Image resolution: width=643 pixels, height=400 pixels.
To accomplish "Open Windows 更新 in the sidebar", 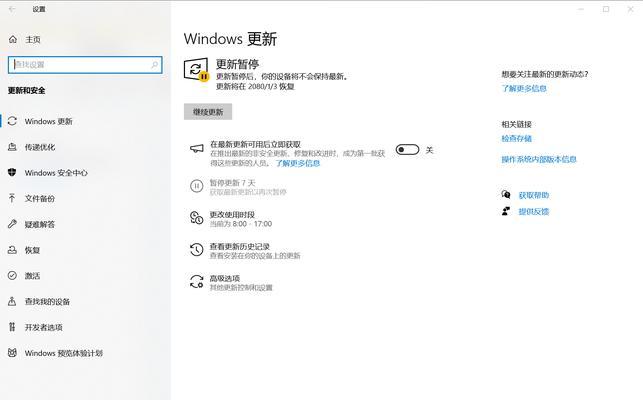I will 85,121.
